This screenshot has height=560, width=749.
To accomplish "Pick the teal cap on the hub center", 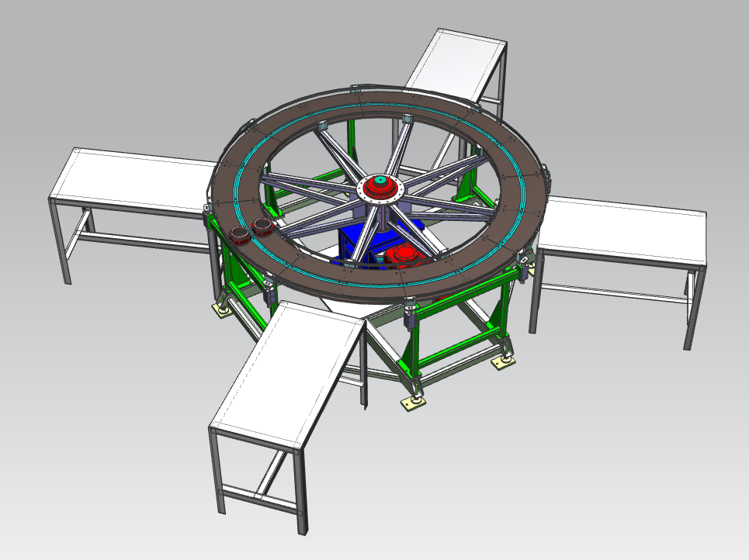I will (380, 180).
